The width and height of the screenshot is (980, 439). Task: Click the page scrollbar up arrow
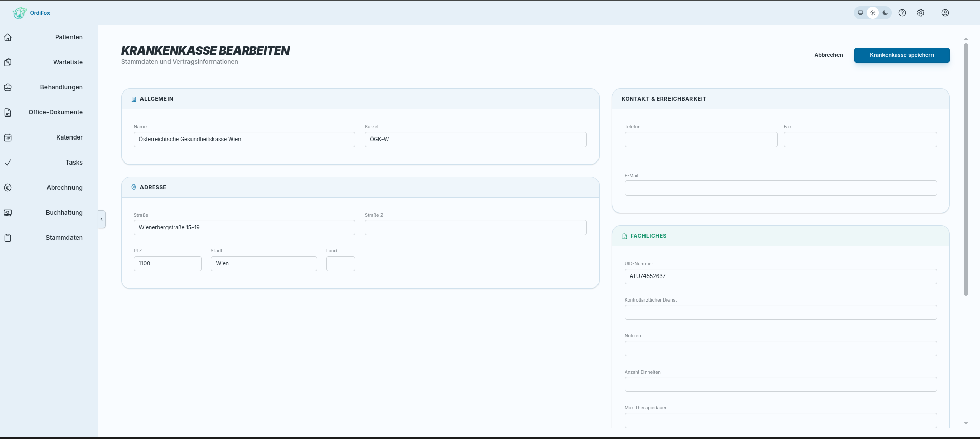coord(966,39)
